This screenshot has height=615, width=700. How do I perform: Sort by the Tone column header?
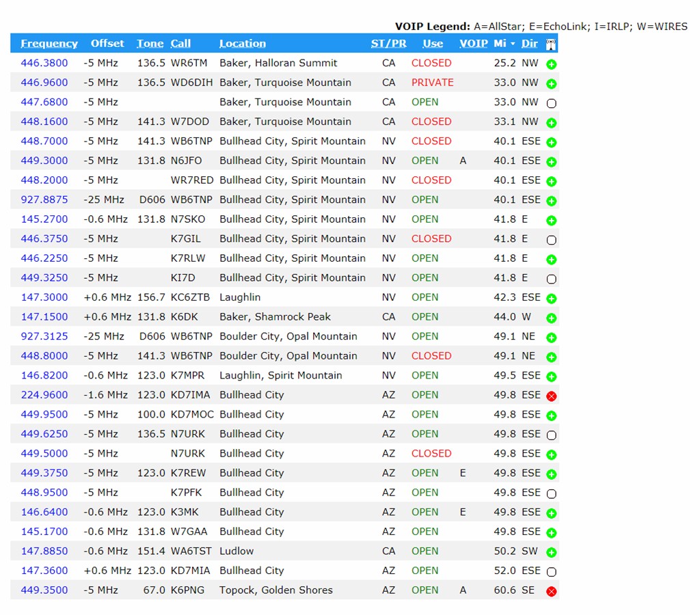coord(150,44)
